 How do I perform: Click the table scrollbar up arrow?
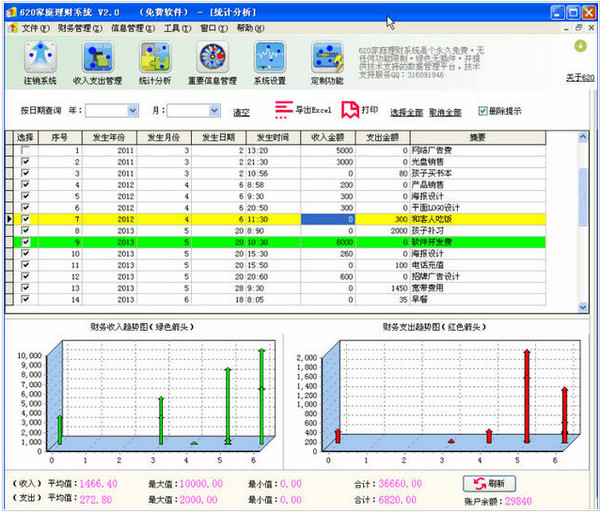(x=583, y=136)
